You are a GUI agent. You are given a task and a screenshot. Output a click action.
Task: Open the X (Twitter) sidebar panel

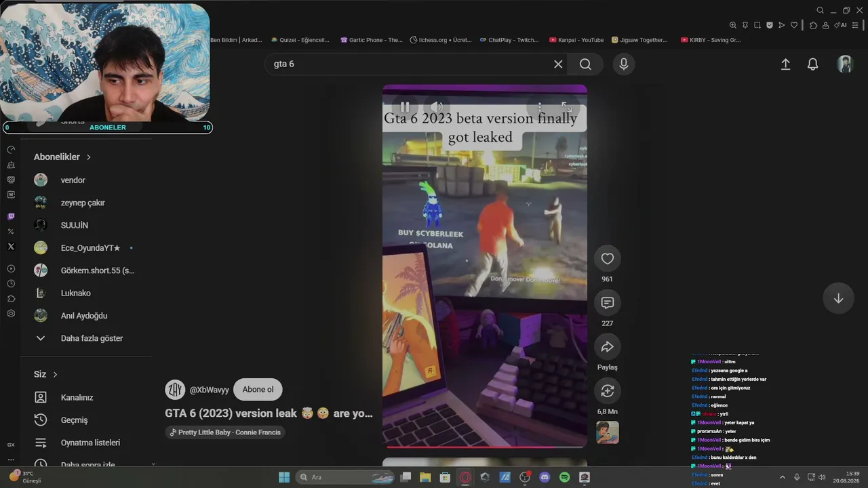[x=11, y=247]
